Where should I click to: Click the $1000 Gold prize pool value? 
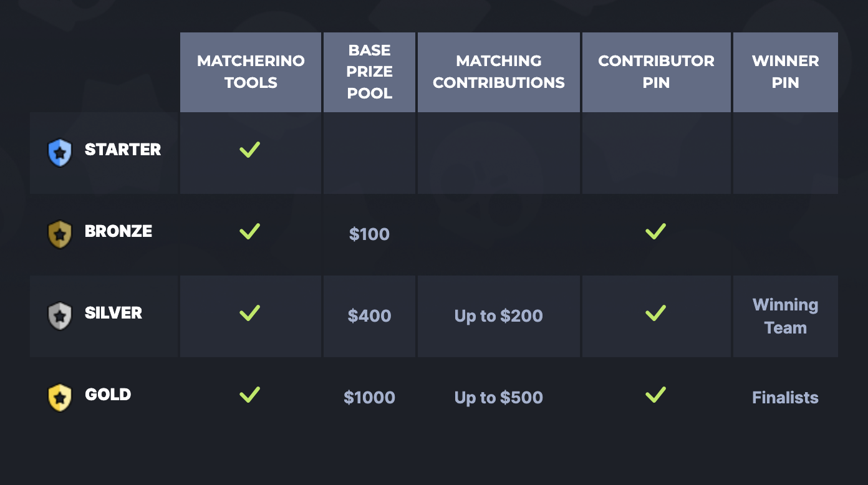tap(369, 398)
